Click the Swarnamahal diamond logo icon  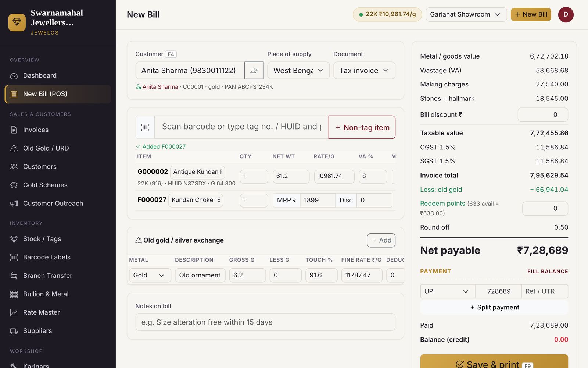(17, 22)
